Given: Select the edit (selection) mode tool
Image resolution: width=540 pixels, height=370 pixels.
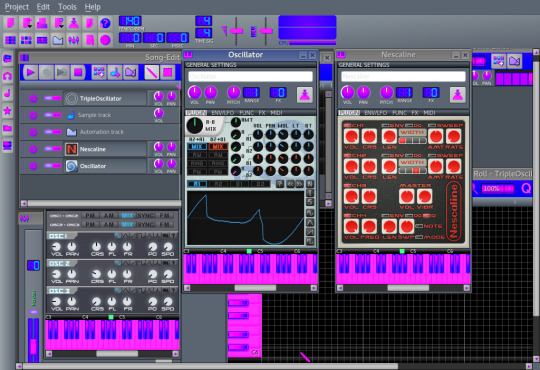Looking at the screenshot, I should click(x=167, y=72).
